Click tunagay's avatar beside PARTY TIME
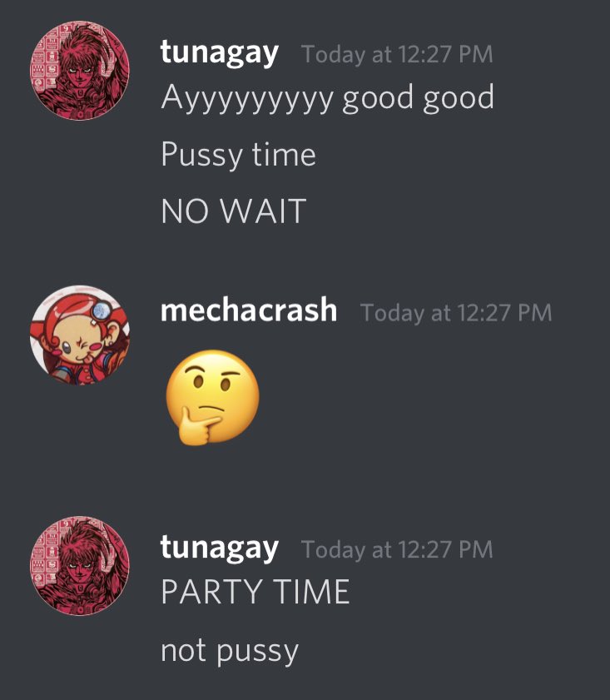The image size is (610, 700). [x=80, y=566]
